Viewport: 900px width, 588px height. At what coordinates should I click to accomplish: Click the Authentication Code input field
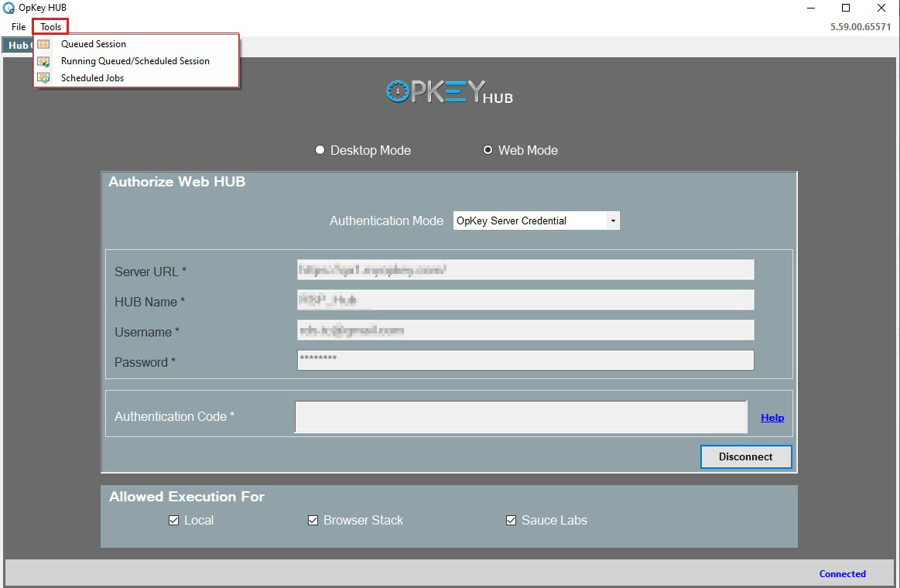point(520,417)
